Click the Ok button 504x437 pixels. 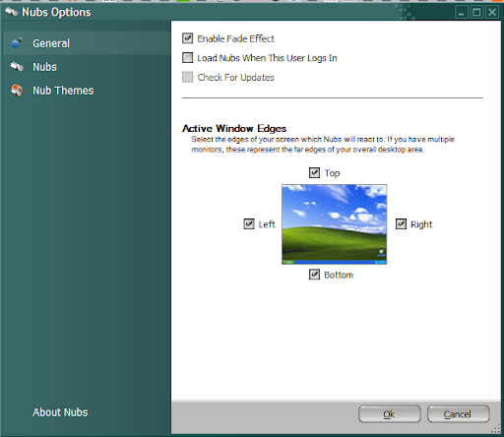click(x=390, y=414)
